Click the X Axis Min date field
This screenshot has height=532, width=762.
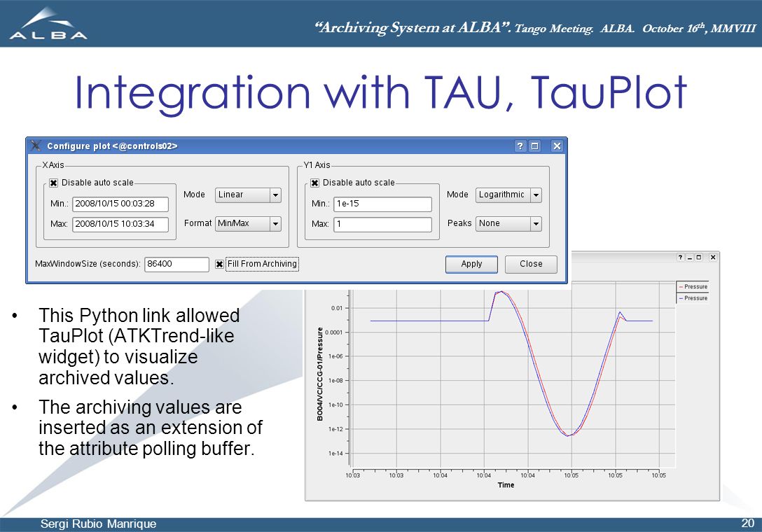coord(120,204)
